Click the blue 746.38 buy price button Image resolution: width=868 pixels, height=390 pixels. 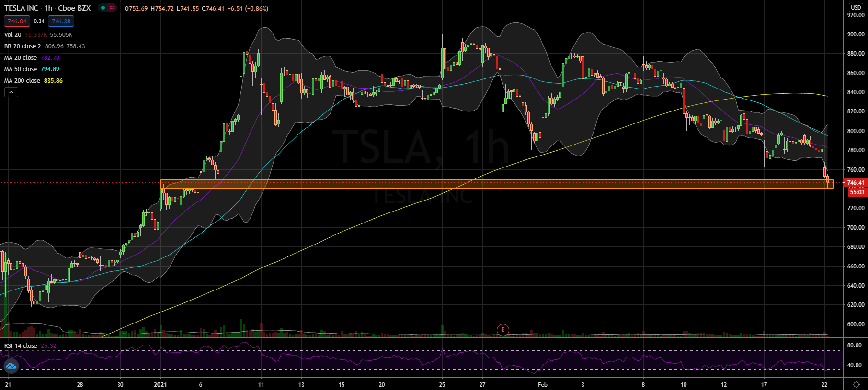tap(61, 21)
